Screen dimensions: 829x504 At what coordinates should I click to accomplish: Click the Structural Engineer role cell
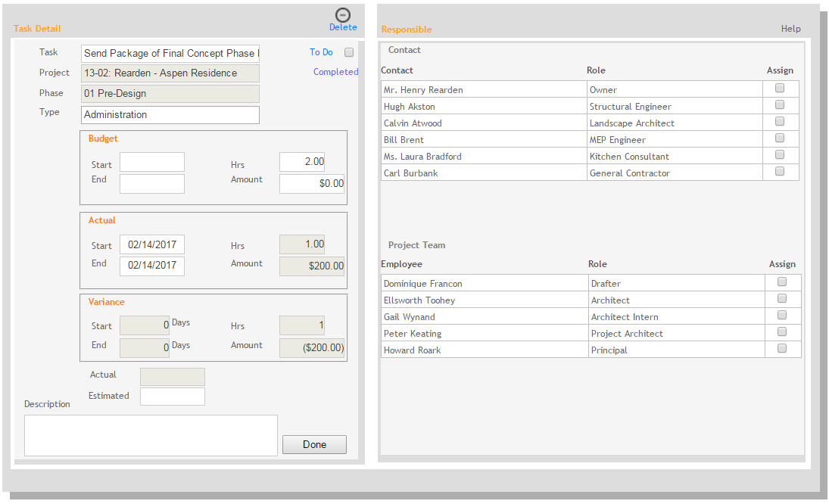coord(675,106)
